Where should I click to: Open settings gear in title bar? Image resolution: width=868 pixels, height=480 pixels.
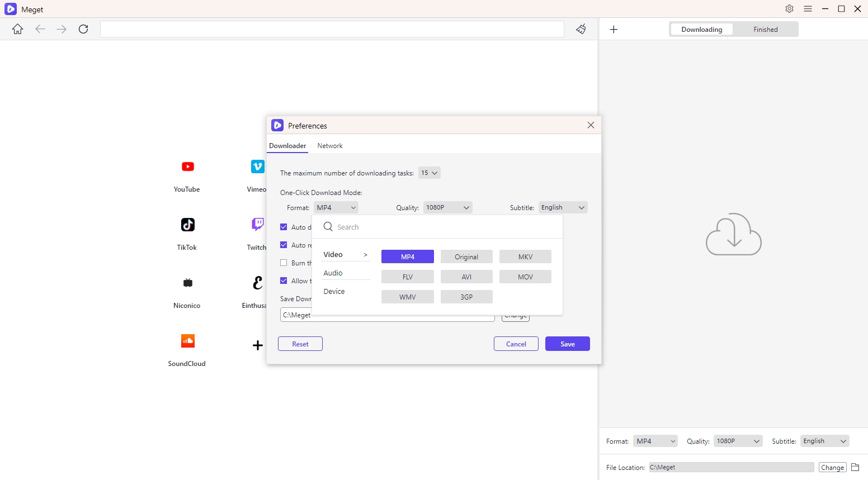click(790, 9)
